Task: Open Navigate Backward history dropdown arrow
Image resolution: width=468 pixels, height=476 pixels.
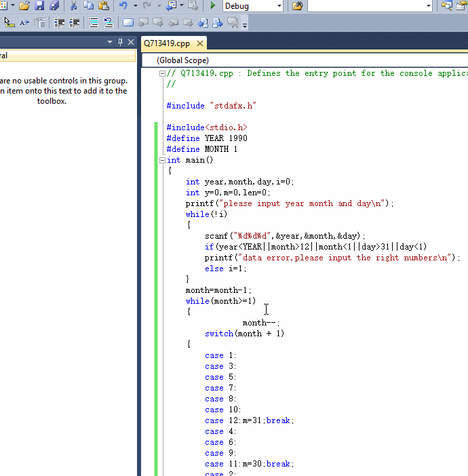Action: coord(182,5)
